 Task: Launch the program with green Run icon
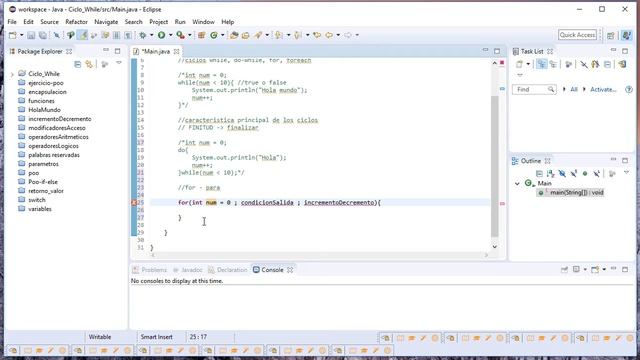(162, 35)
